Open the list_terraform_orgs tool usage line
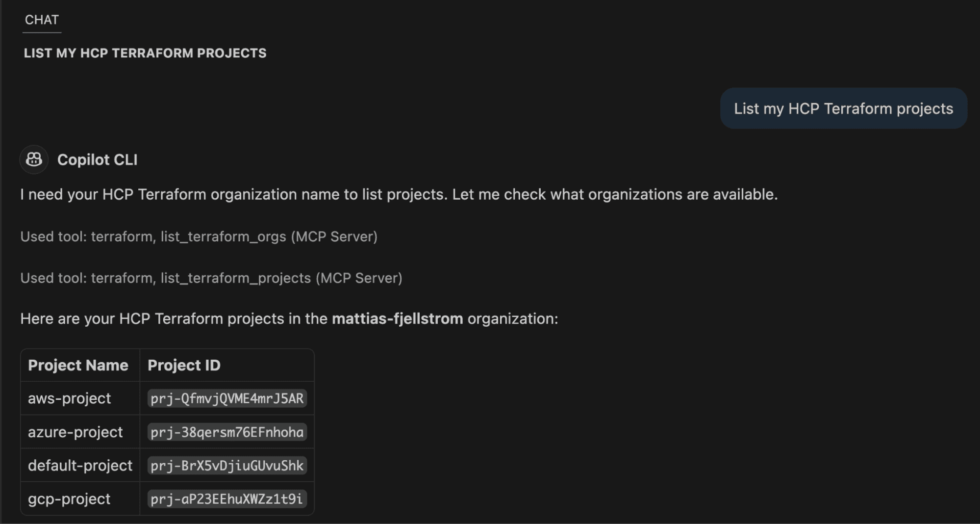 [x=199, y=236]
